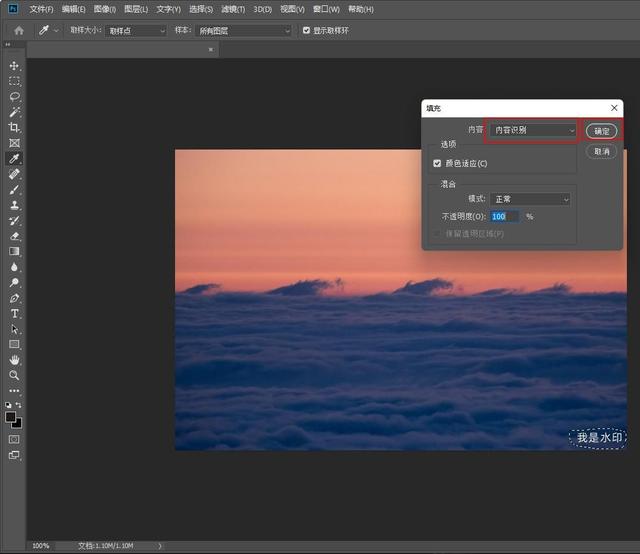Activate the Hand tool
This screenshot has width=640, height=554.
pos(14,360)
